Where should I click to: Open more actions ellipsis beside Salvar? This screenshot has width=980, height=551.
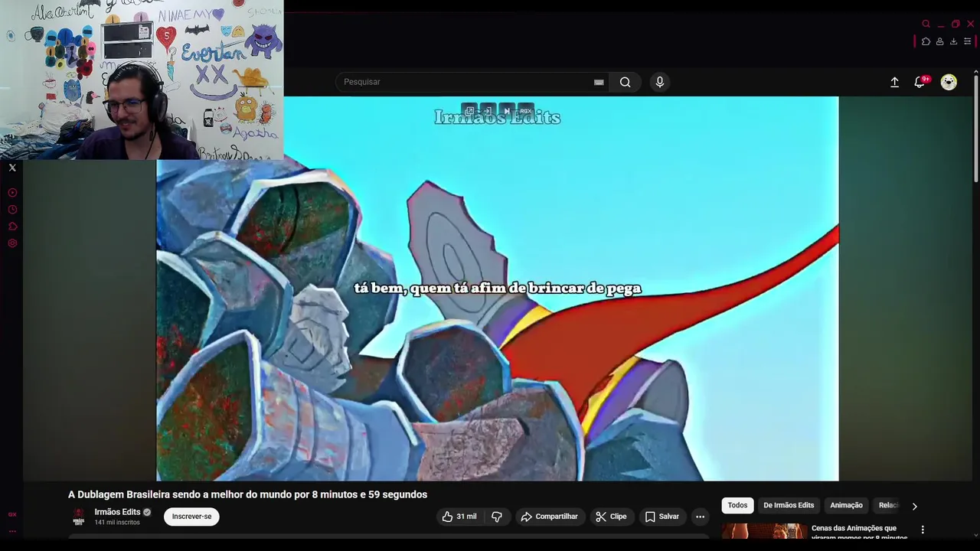click(x=700, y=517)
